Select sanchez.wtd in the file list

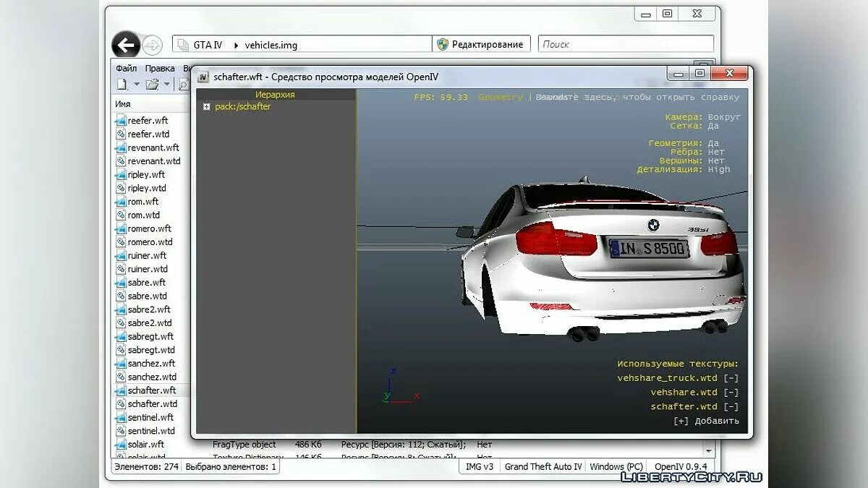point(151,377)
